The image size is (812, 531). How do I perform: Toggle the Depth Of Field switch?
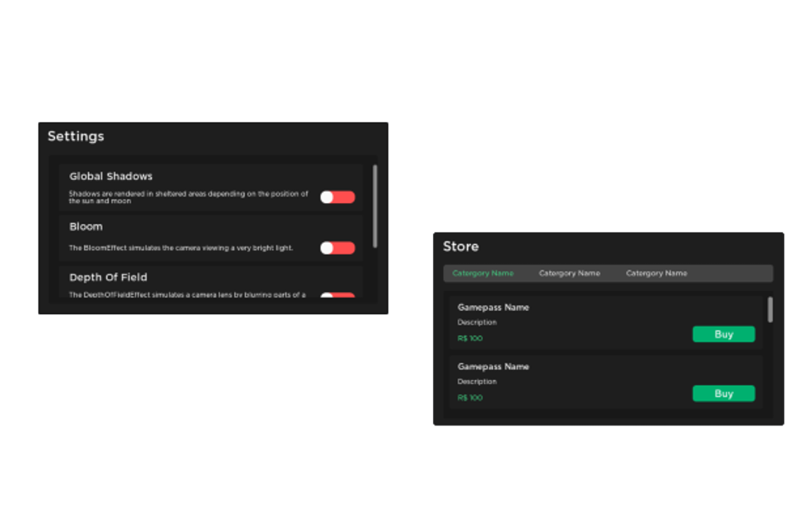tap(337, 295)
